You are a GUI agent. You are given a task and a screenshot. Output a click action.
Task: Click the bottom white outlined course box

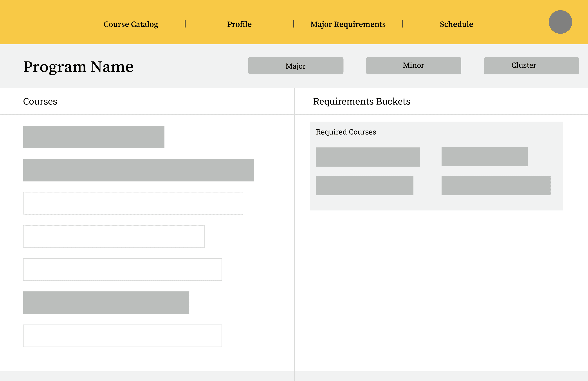122,336
